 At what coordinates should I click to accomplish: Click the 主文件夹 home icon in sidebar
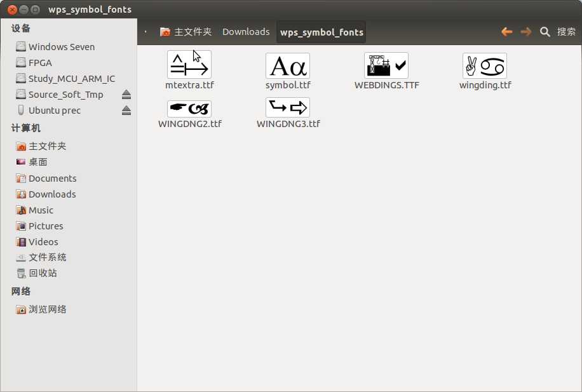pos(21,146)
